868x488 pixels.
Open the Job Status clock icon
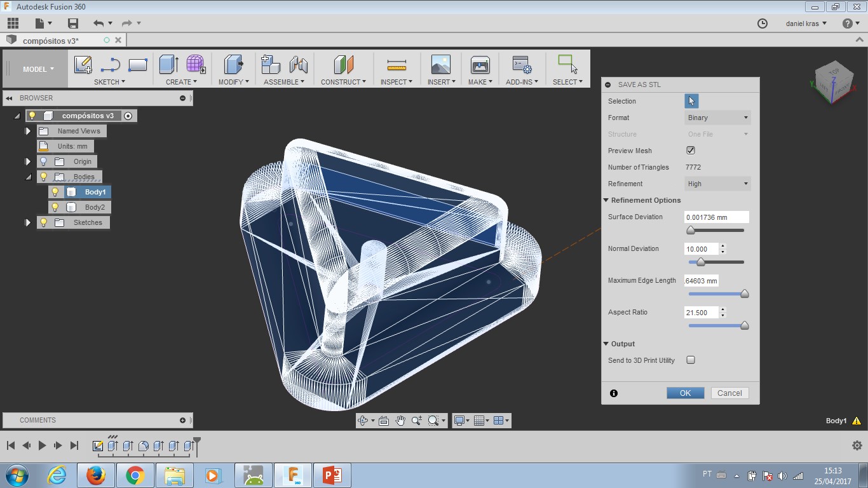pyautogui.click(x=763, y=24)
